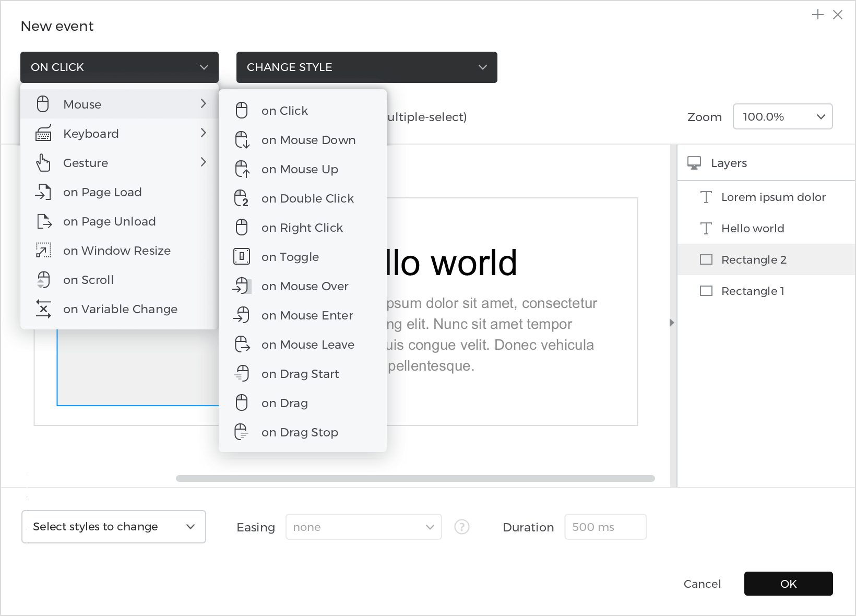Select the Rectangle 2 layer
This screenshot has height=616, width=856.
766,259
